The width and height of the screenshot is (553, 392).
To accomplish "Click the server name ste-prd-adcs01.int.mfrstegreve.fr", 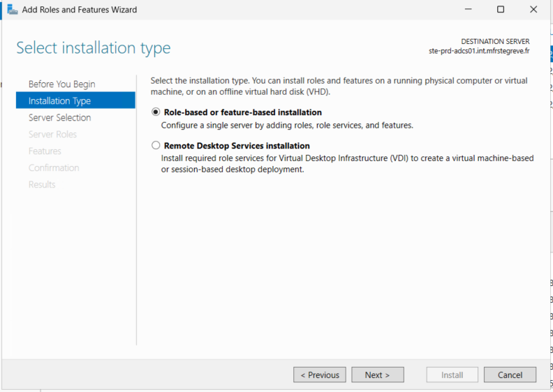I will coord(479,51).
